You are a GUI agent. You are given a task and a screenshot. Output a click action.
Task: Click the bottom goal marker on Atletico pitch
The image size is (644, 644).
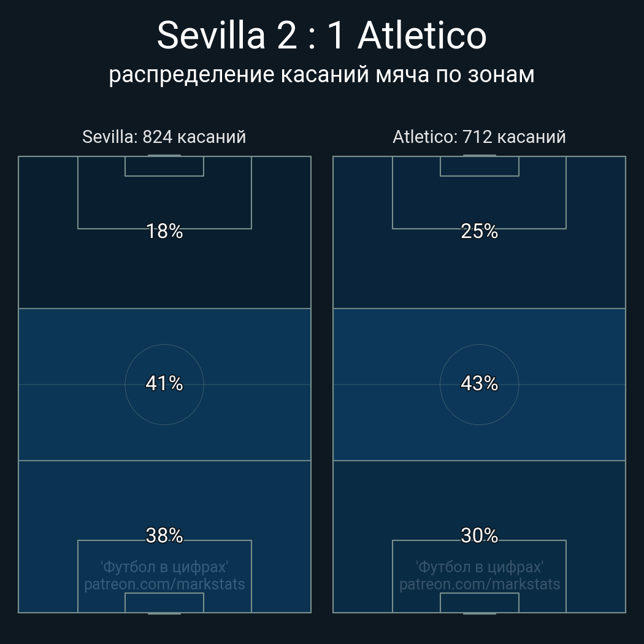tap(480, 613)
